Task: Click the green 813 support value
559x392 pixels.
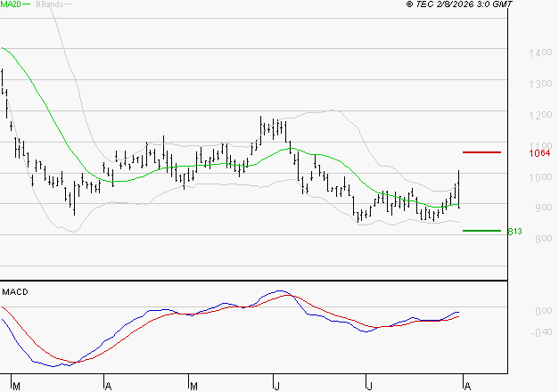Action: [x=514, y=232]
